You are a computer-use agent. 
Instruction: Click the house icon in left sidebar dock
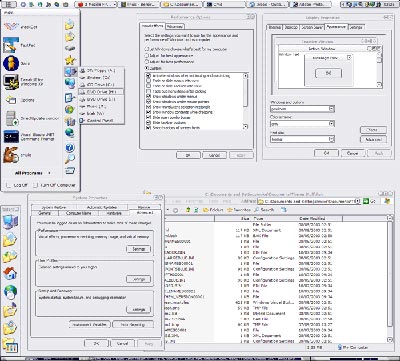(10, 273)
